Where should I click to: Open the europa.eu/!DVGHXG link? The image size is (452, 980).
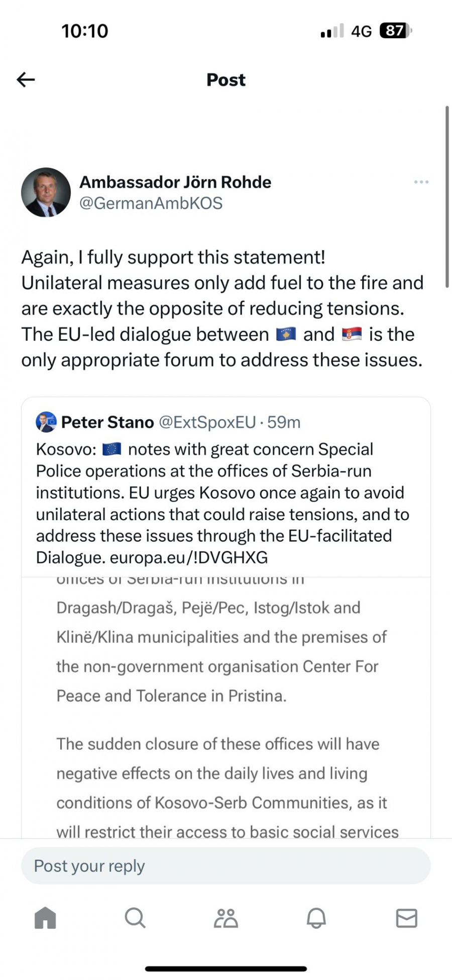click(x=188, y=557)
